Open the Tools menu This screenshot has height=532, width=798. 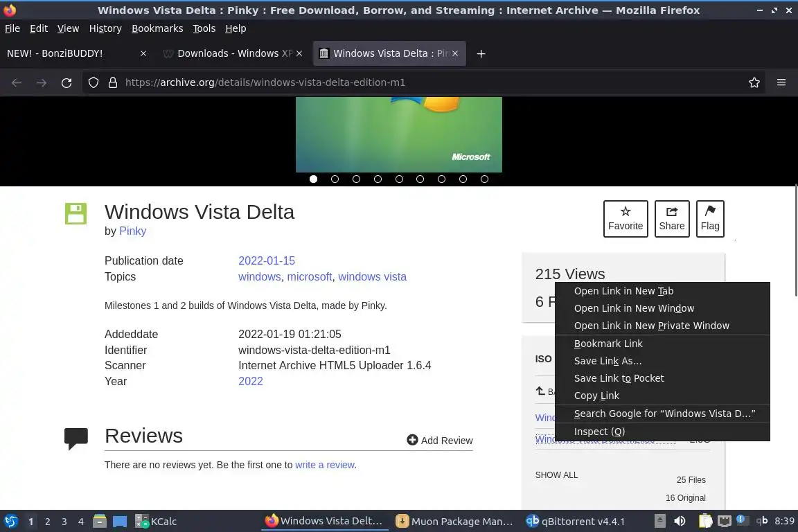(204, 28)
